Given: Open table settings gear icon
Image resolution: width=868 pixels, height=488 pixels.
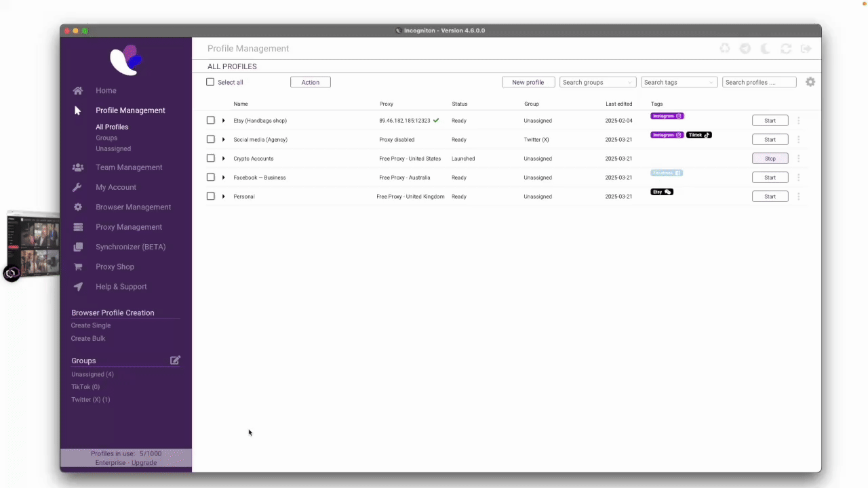Looking at the screenshot, I should tap(810, 82).
